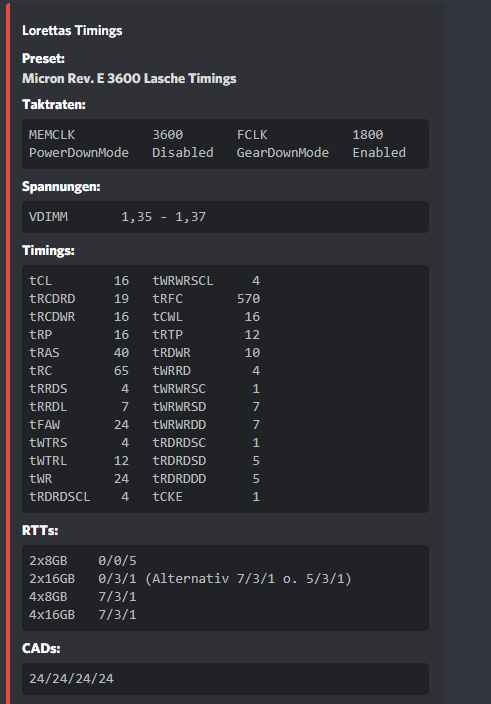Click the Lorettas Timings embed title
The height and width of the screenshot is (704, 491).
pyautogui.click(x=72, y=31)
